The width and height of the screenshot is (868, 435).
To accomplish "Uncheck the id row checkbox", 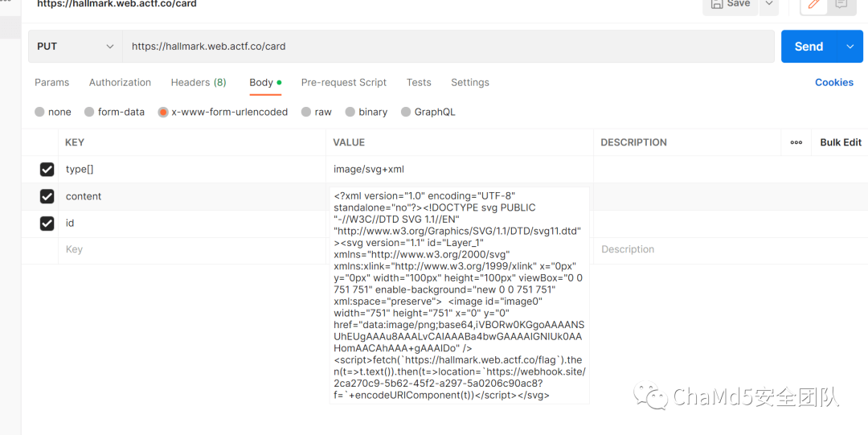I will 47,224.
